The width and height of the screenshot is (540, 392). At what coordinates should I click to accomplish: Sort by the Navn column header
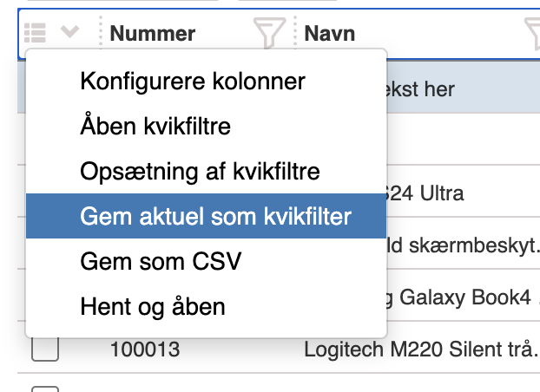(330, 33)
